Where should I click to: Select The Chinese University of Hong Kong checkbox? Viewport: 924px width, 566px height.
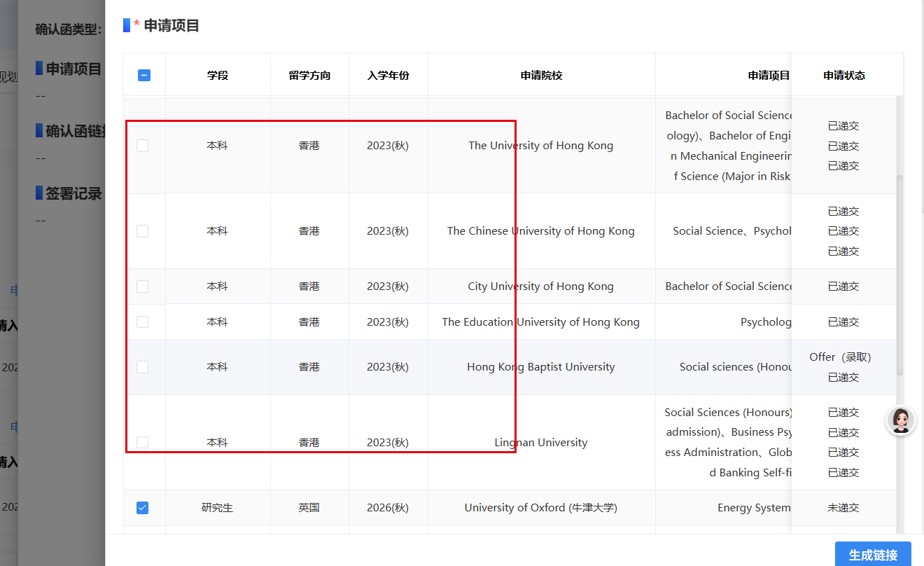(x=143, y=231)
